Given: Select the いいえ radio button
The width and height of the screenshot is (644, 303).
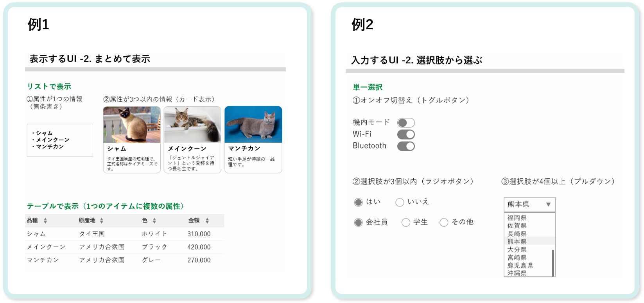Looking at the screenshot, I should [400, 203].
